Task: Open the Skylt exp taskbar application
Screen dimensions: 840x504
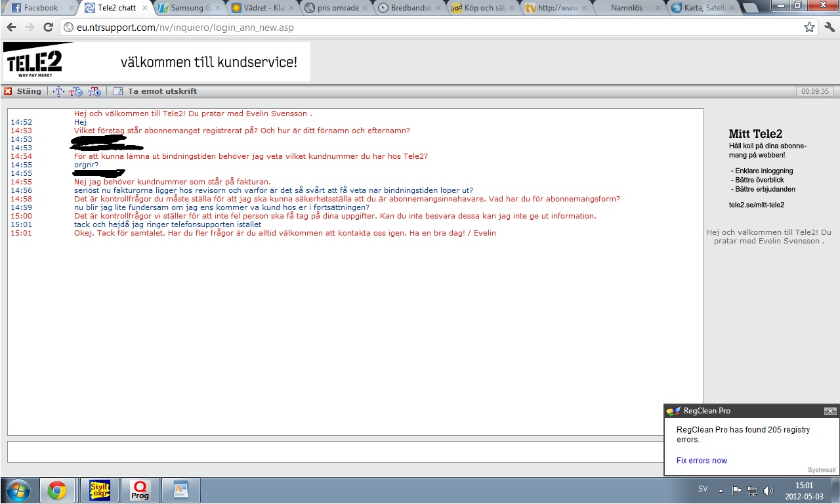Action: [99, 490]
